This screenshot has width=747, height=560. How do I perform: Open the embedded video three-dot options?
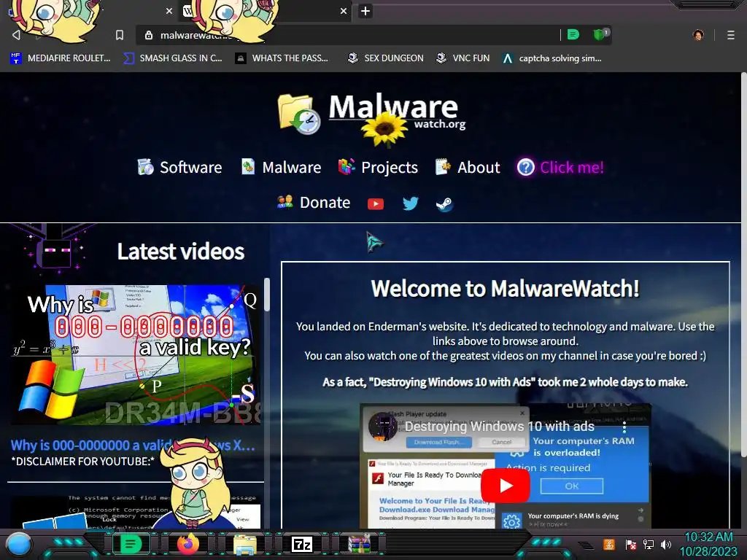pos(624,427)
